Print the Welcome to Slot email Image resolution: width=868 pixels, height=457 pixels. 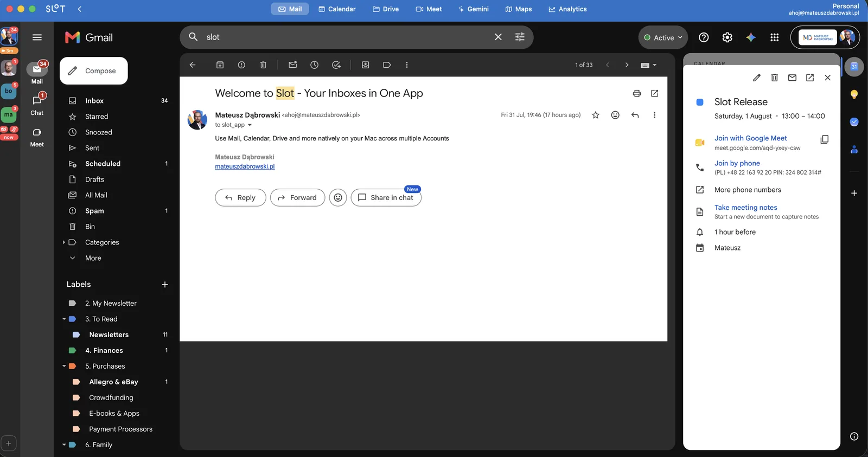pyautogui.click(x=637, y=93)
